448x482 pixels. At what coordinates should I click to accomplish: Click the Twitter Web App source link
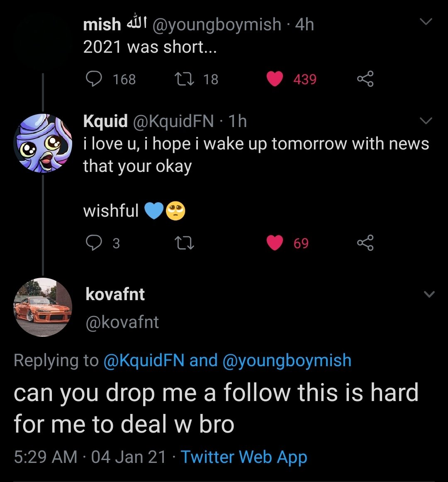click(244, 457)
